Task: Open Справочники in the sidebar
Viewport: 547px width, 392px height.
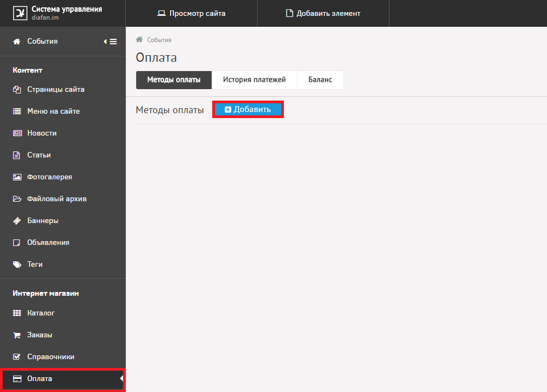Action: [x=50, y=357]
